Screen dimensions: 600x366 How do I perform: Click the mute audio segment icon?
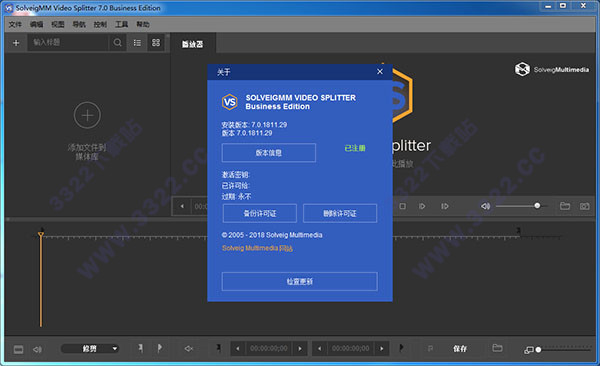coord(189,348)
